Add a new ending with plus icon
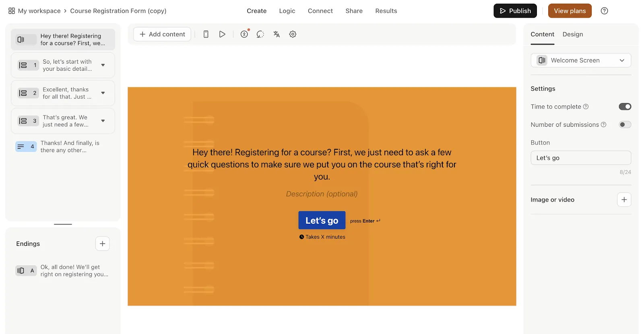 [x=103, y=243]
